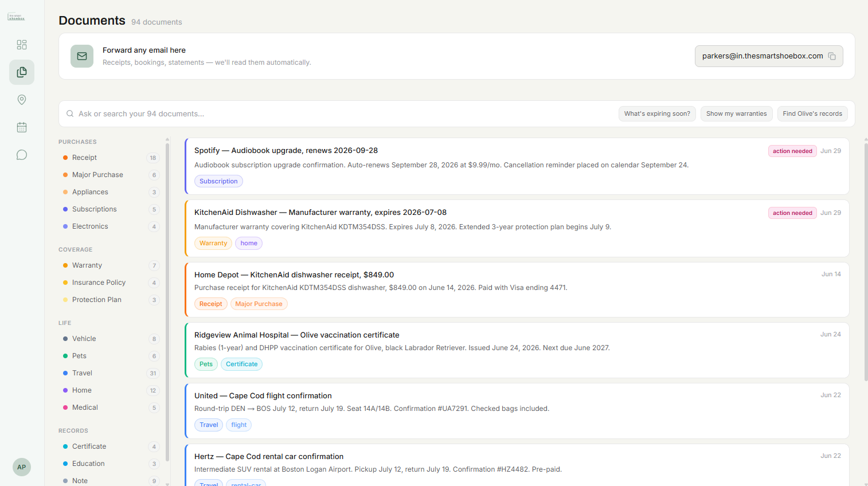868x486 pixels.
Task: Focus the document search field
Action: pos(344,113)
